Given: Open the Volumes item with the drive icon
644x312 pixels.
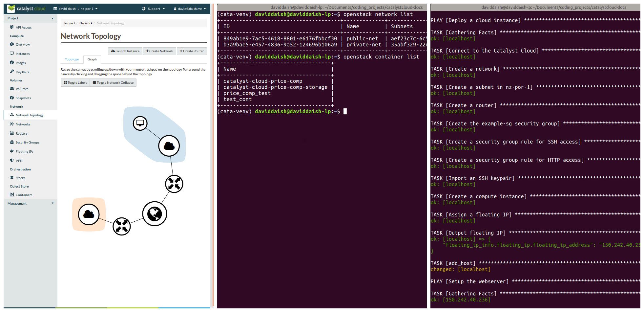Looking at the screenshot, I should pyautogui.click(x=19, y=89).
